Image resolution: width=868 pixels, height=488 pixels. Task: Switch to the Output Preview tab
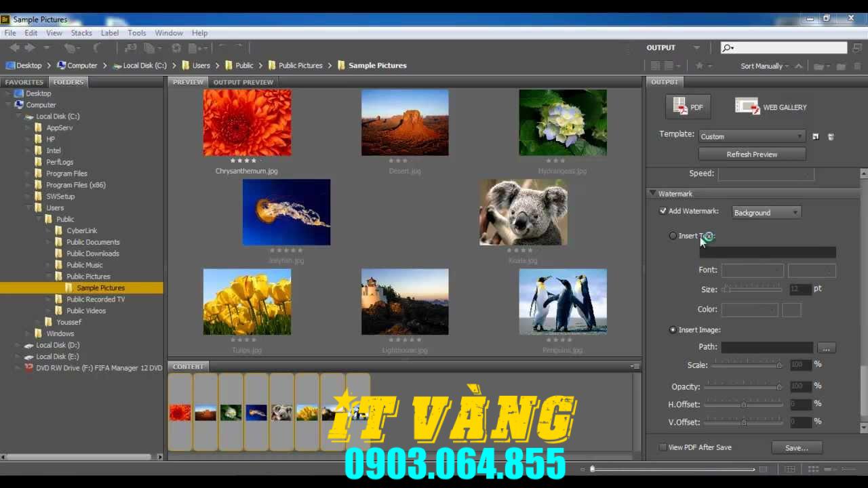pos(243,82)
